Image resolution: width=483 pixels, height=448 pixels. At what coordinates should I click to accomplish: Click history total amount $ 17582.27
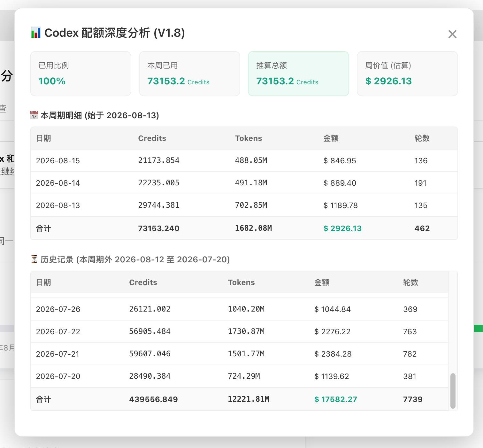pos(336,399)
